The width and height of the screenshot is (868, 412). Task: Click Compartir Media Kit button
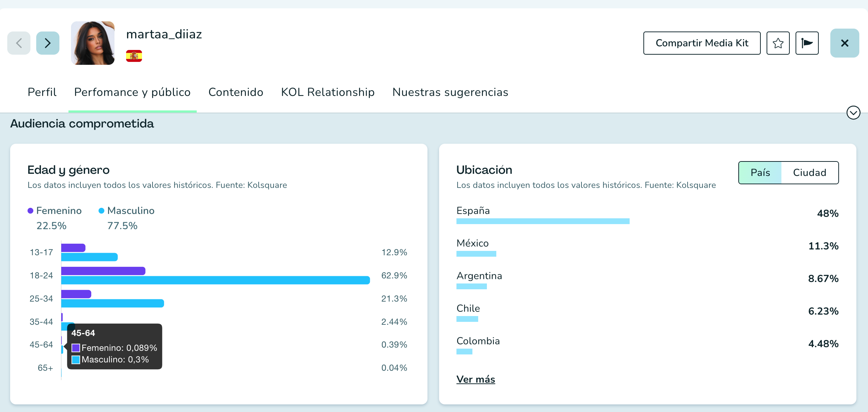pyautogui.click(x=702, y=43)
